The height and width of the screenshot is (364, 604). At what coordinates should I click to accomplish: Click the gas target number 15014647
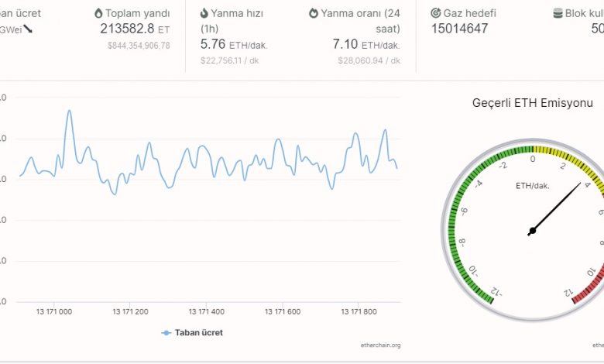tap(459, 29)
